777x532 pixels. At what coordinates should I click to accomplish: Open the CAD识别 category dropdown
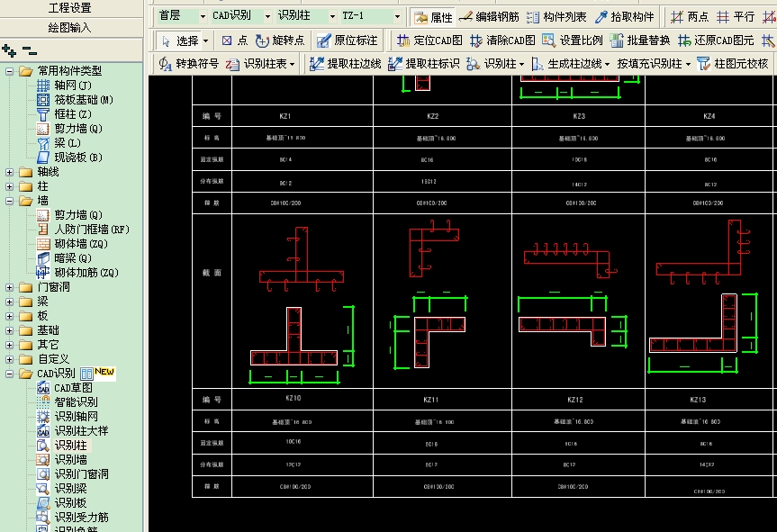267,16
